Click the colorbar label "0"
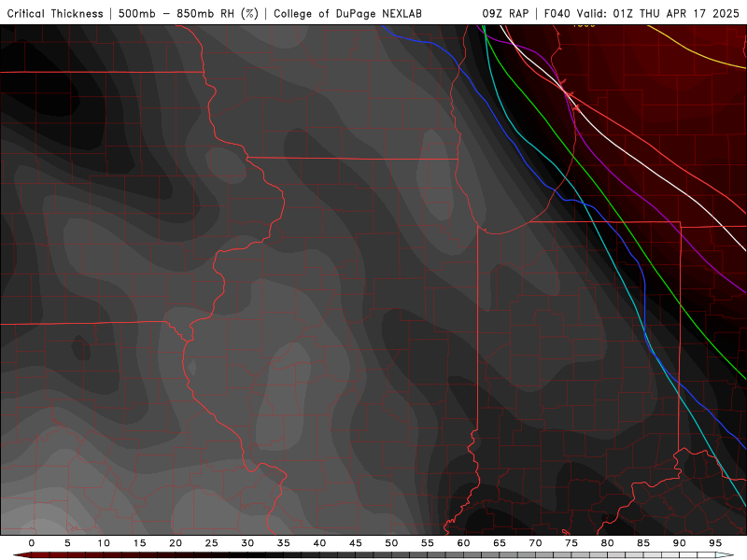 (32, 543)
